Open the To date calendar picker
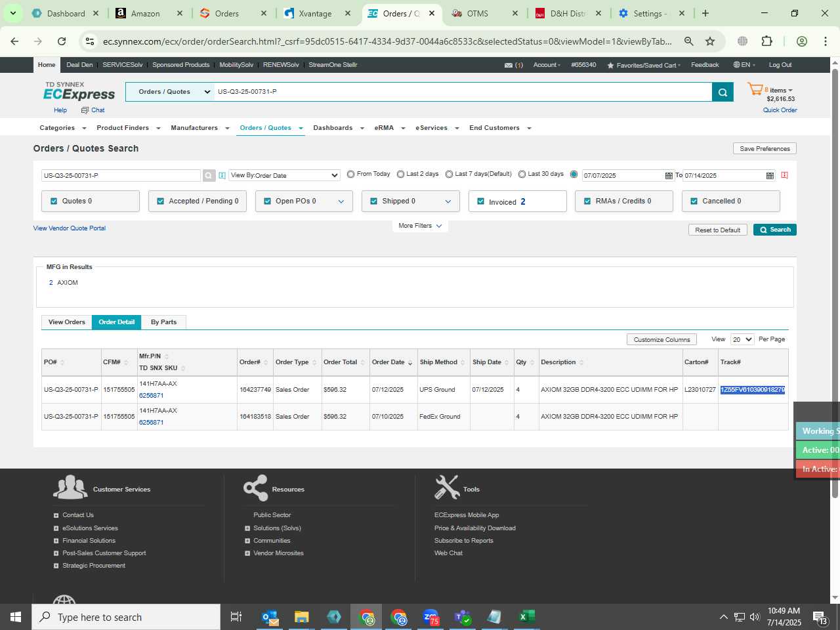 click(770, 175)
